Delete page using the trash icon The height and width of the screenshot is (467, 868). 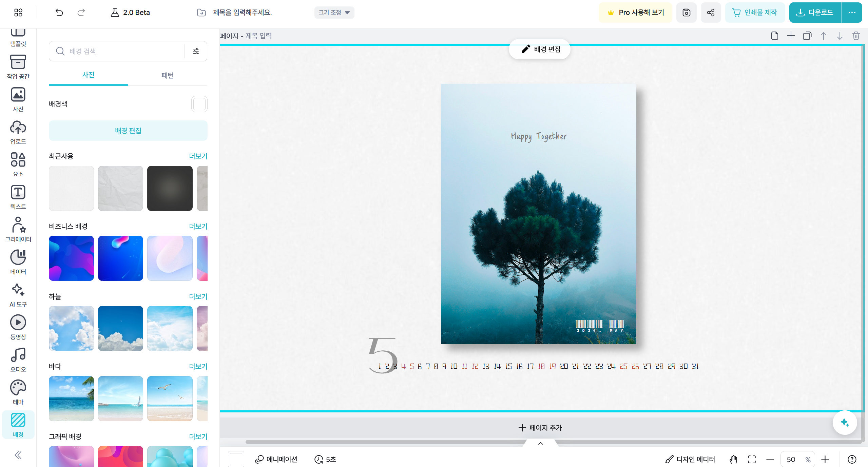coord(856,36)
